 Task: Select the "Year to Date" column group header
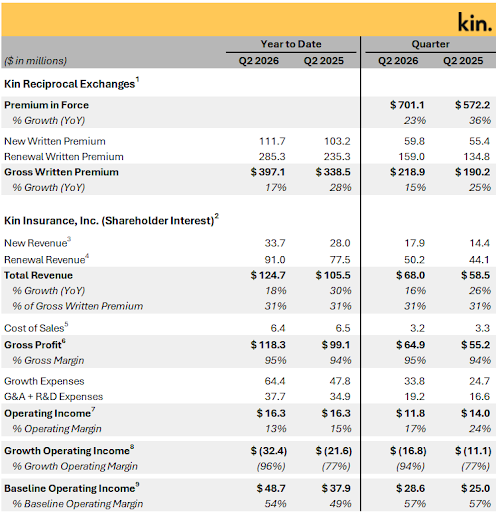tap(291, 44)
